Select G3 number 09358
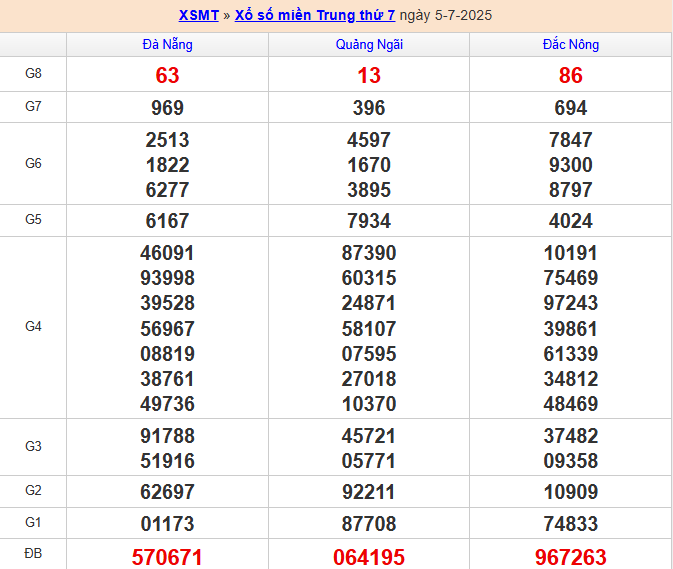 [x=571, y=461]
